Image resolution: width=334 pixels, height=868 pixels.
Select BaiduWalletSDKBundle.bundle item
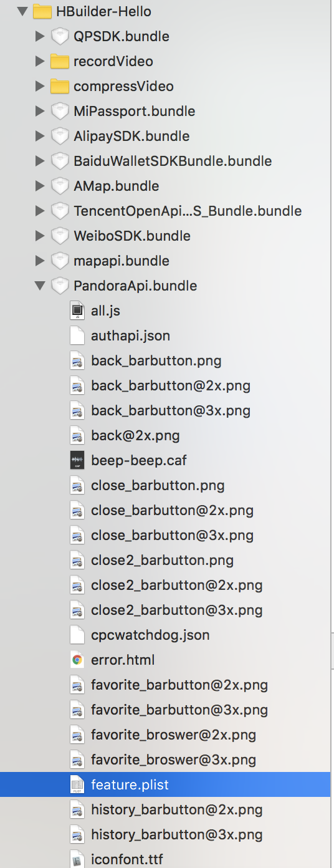[x=173, y=161]
